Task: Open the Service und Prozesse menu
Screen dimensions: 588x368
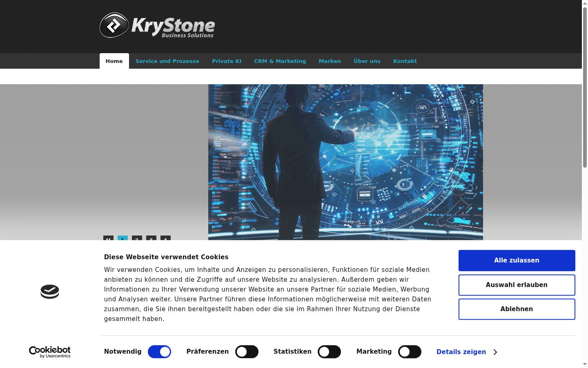Action: tap(167, 61)
